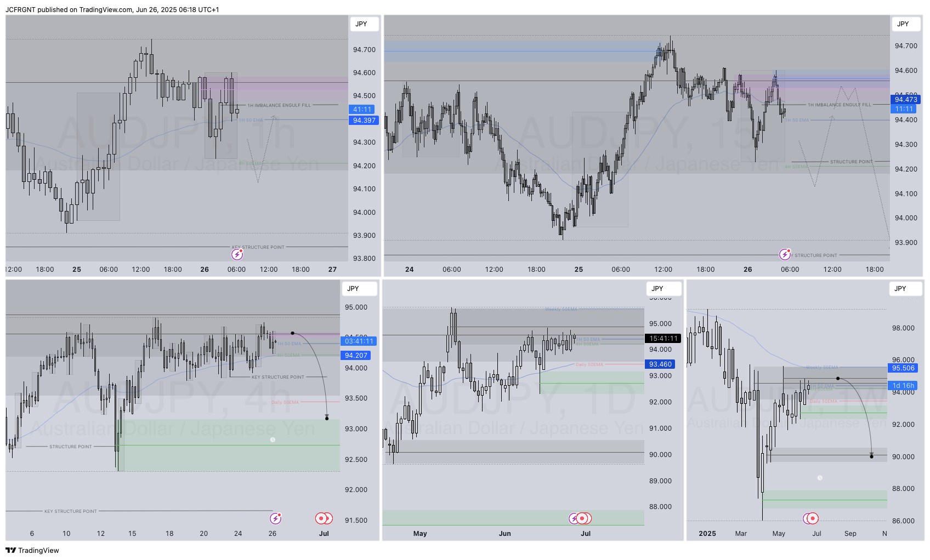The width and height of the screenshot is (930, 560).
Task: Click the lightning-bolt event icon on the 15-minute chart
Action: (x=785, y=254)
